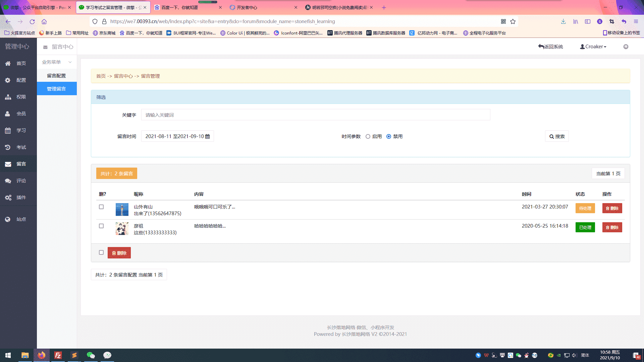Image resolution: width=644 pixels, height=362 pixels.
Task: Click the 已处理 status button
Action: [585, 227]
